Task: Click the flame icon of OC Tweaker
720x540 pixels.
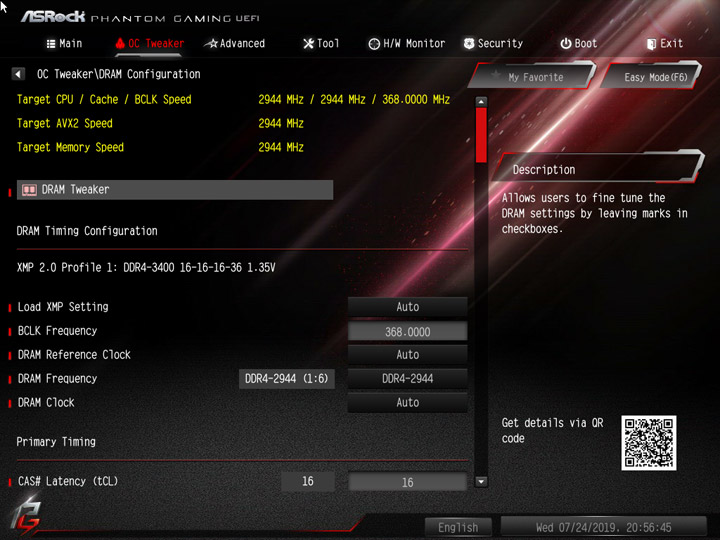Action: (x=120, y=44)
